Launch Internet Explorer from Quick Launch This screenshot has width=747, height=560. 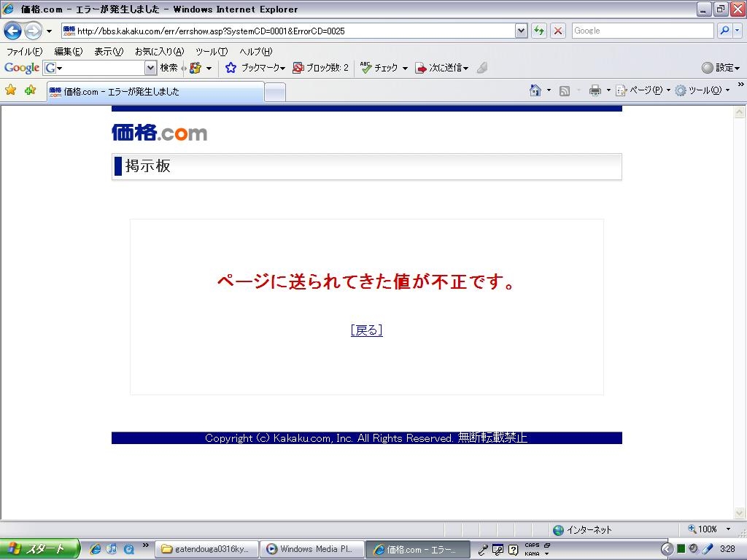coord(96,549)
